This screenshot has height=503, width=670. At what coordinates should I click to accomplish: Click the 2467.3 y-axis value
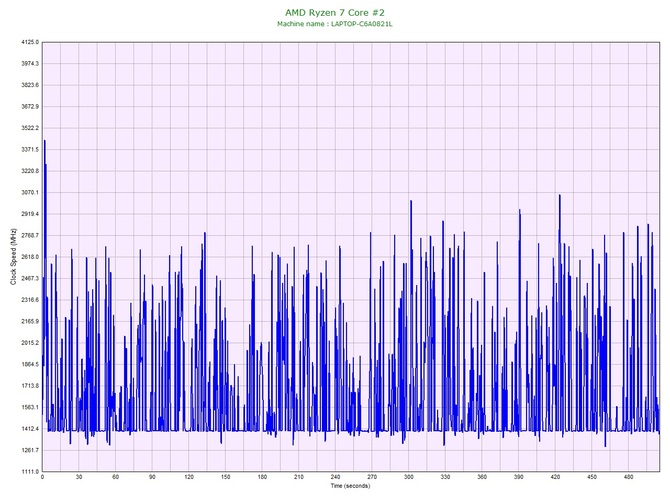coord(30,278)
